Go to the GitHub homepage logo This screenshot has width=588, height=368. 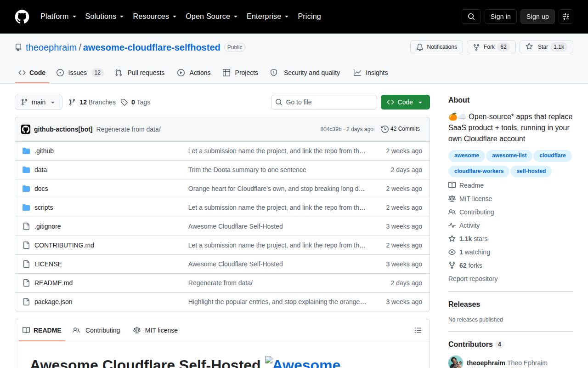tap(22, 17)
